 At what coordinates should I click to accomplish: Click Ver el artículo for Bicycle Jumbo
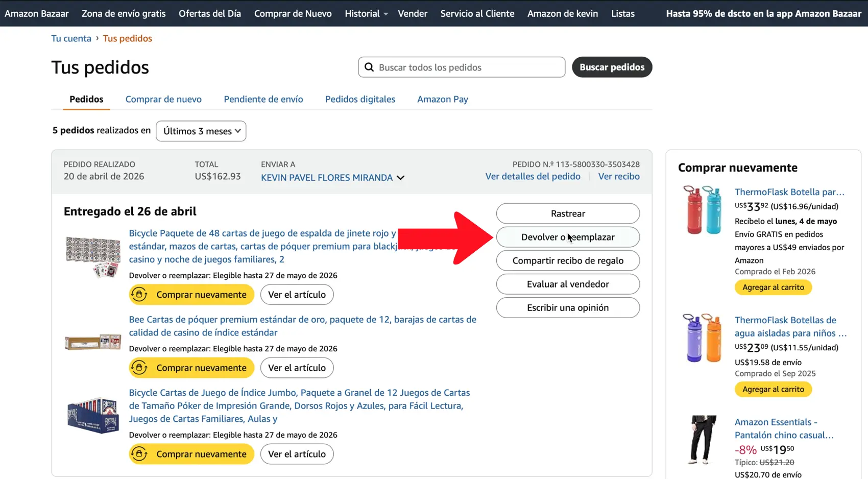[x=297, y=454]
